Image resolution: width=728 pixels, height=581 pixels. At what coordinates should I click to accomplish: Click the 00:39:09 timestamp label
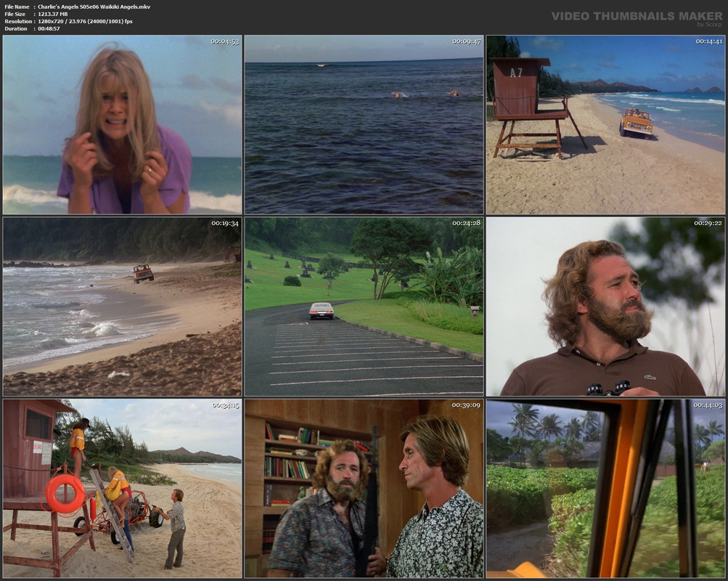[466, 405]
